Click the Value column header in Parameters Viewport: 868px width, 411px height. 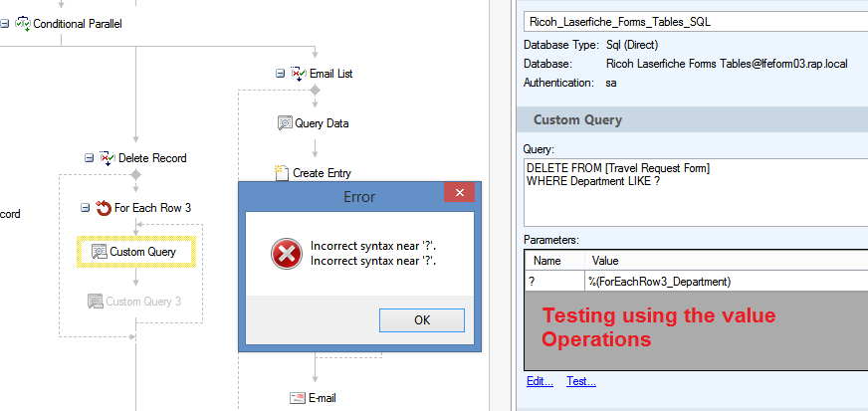tap(726, 261)
